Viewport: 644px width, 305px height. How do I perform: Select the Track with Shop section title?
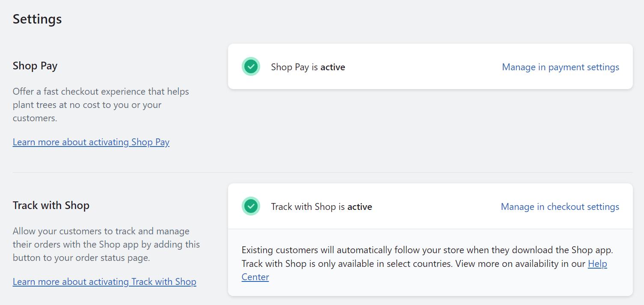[x=51, y=205]
